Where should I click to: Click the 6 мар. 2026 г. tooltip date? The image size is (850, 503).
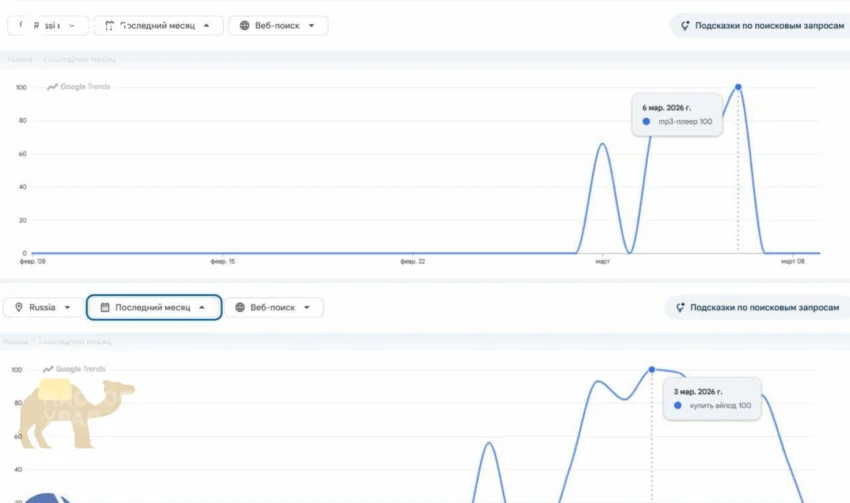666,108
